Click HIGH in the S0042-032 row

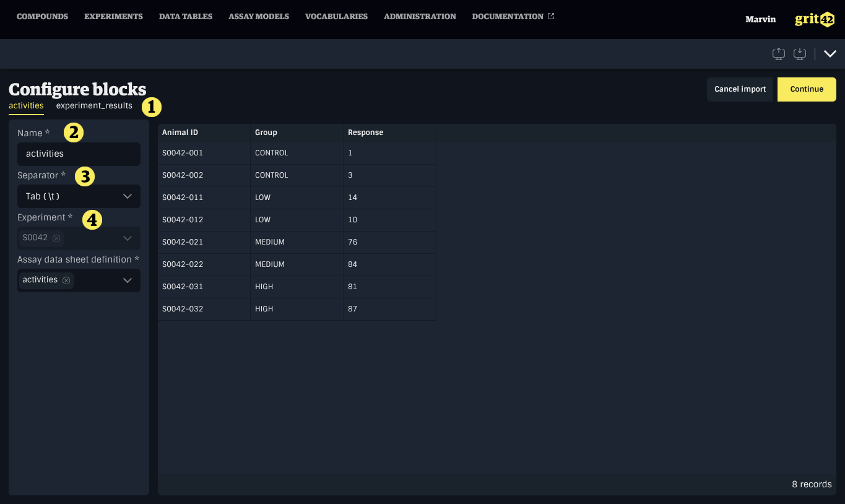pos(297,309)
